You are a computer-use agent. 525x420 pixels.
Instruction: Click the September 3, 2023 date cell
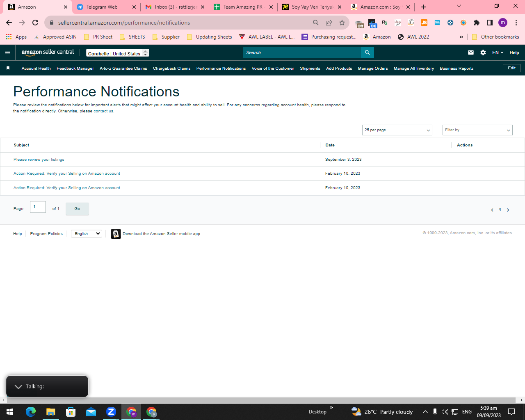(343, 160)
